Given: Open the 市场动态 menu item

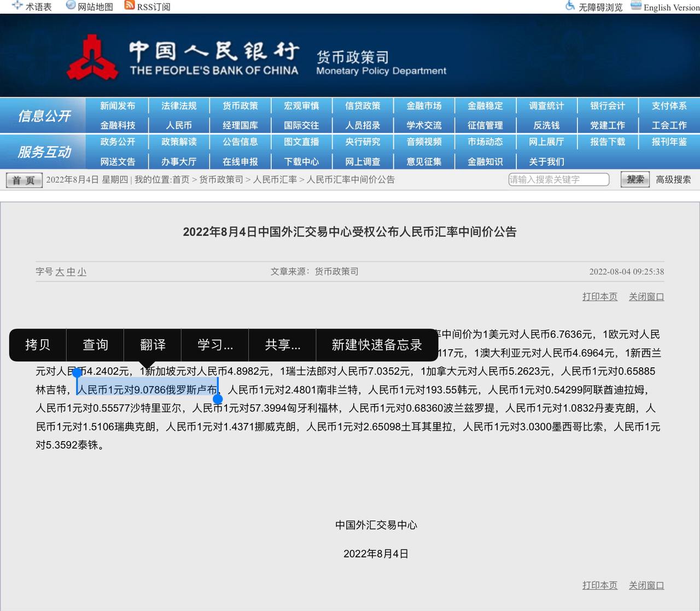Looking at the screenshot, I should [x=485, y=142].
